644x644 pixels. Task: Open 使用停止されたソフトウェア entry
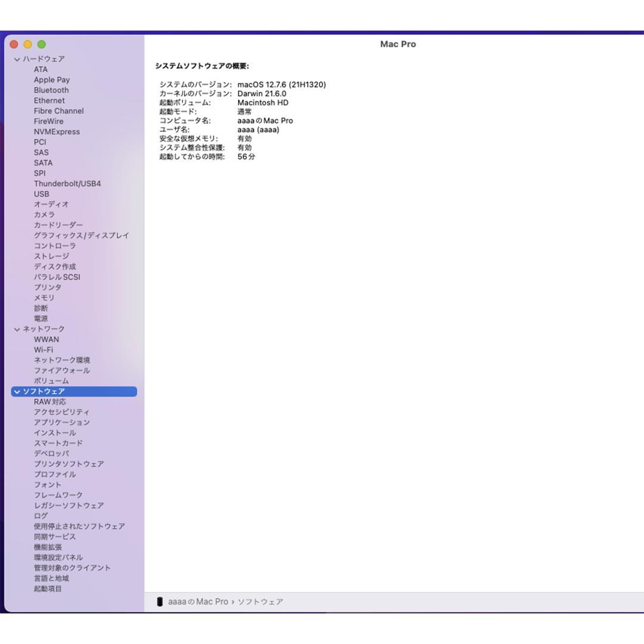pyautogui.click(x=79, y=526)
